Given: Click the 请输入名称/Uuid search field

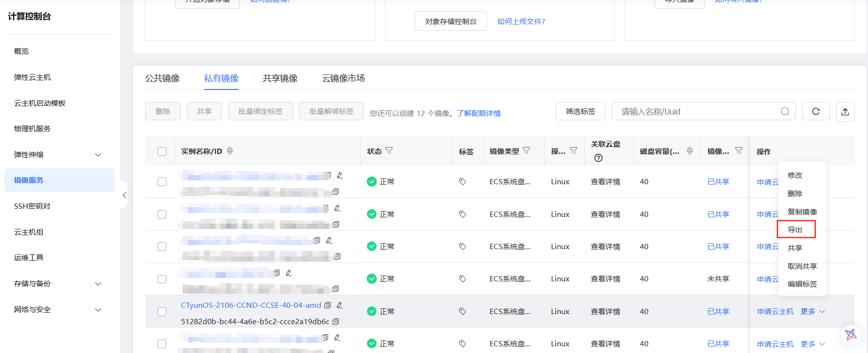Looking at the screenshot, I should pos(697,112).
